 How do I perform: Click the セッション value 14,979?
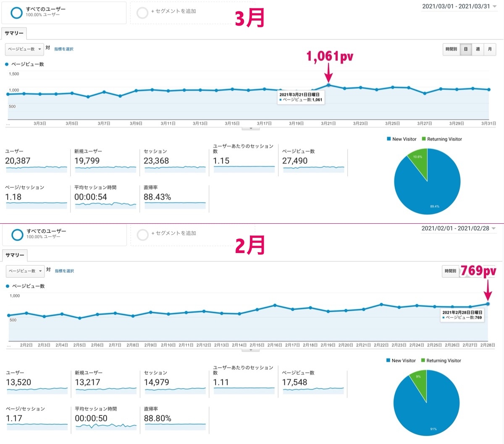pos(157,382)
